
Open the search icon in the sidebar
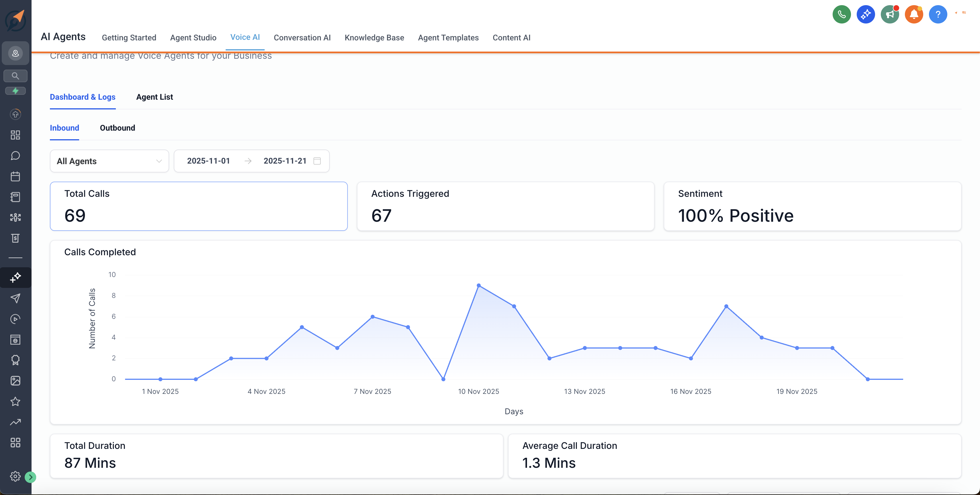(15, 76)
